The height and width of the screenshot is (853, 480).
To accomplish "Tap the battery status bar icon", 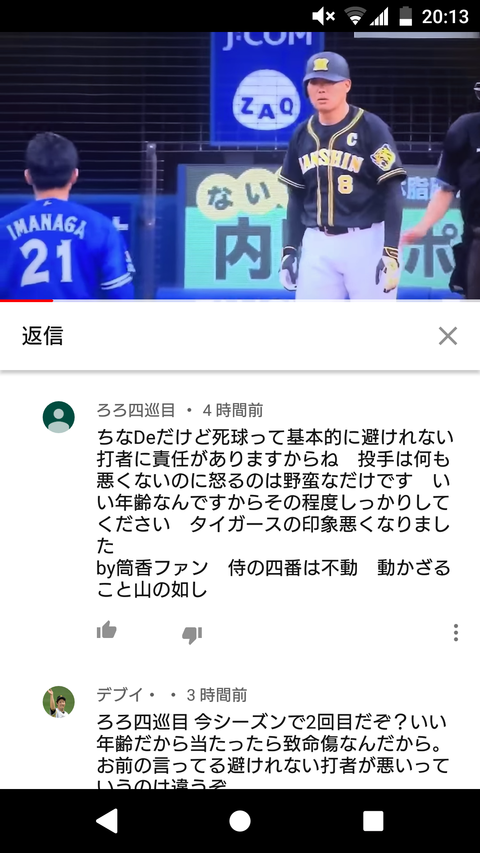I will (405, 16).
